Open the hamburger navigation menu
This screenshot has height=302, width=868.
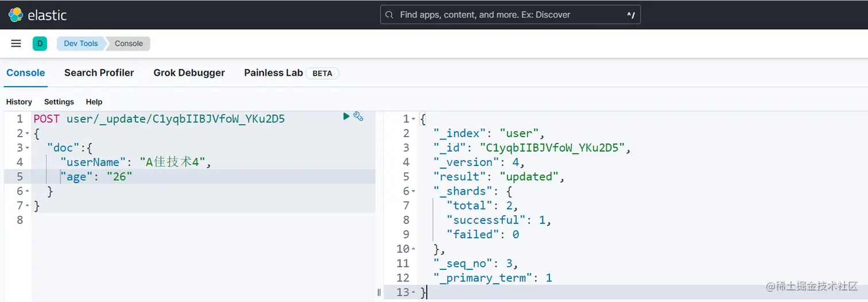pos(16,44)
